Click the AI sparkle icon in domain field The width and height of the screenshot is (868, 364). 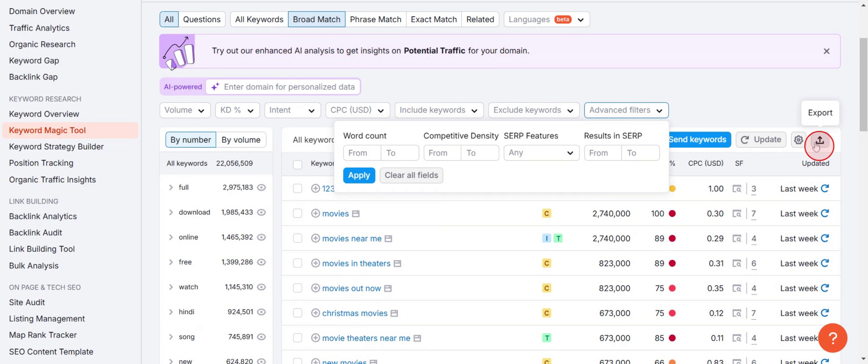point(215,87)
